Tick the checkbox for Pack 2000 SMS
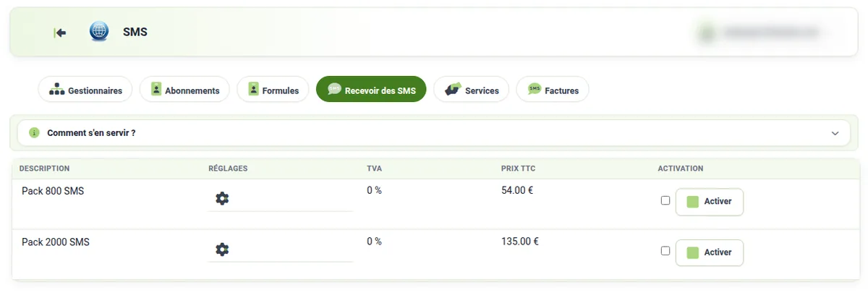This screenshot has width=868, height=298. tap(665, 251)
